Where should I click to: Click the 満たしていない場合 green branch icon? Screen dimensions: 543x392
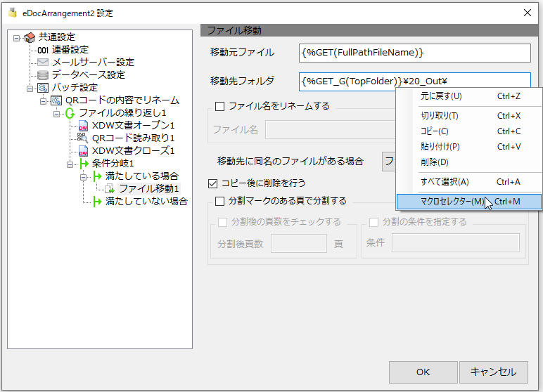tap(97, 202)
